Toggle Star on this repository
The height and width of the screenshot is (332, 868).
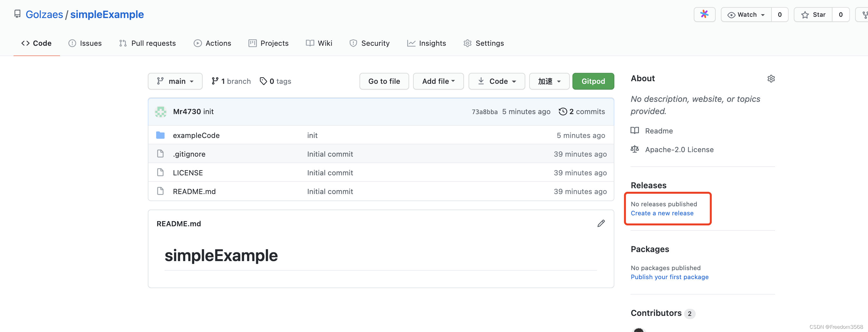coord(813,15)
